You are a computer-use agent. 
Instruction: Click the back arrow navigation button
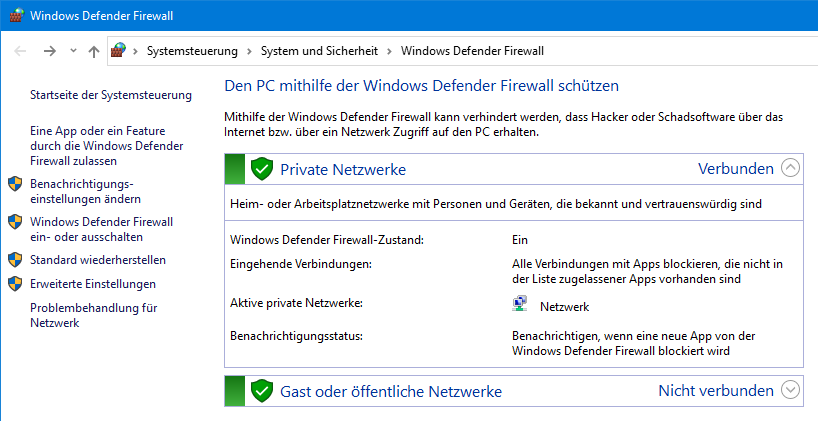click(x=20, y=50)
